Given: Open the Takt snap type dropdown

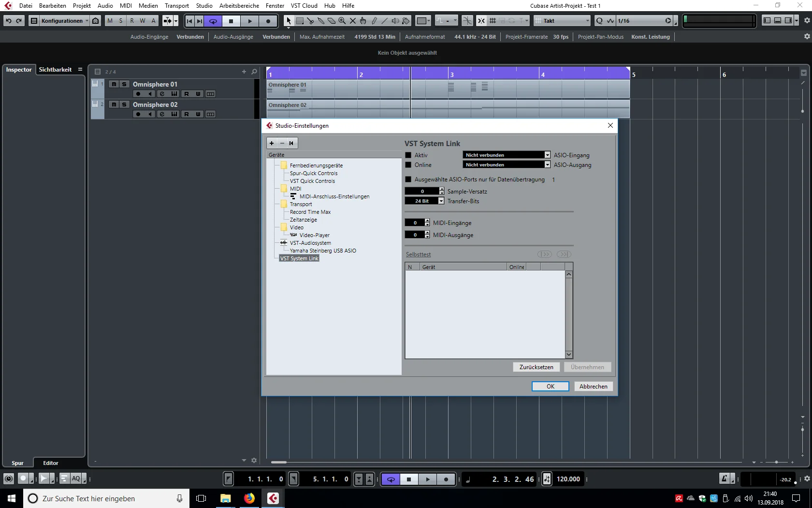Looking at the screenshot, I should tap(562, 21).
